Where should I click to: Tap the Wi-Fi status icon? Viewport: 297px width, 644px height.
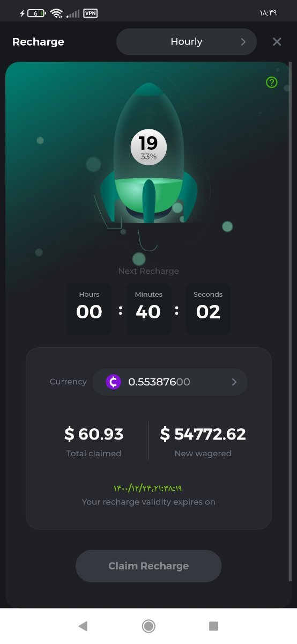tap(57, 13)
